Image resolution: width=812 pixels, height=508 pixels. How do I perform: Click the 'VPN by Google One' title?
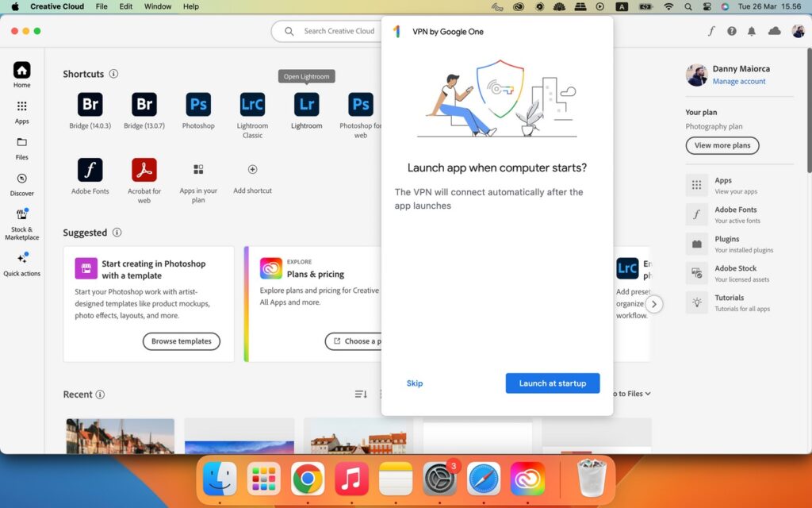coord(448,32)
